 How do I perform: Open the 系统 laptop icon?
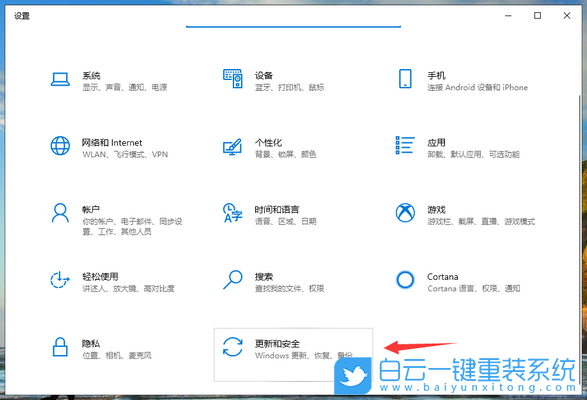[x=60, y=79]
